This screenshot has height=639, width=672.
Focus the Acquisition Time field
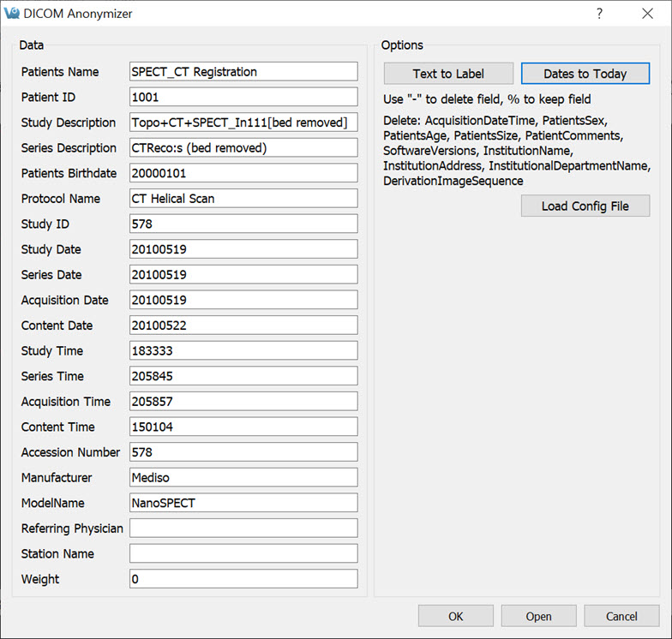pos(243,402)
